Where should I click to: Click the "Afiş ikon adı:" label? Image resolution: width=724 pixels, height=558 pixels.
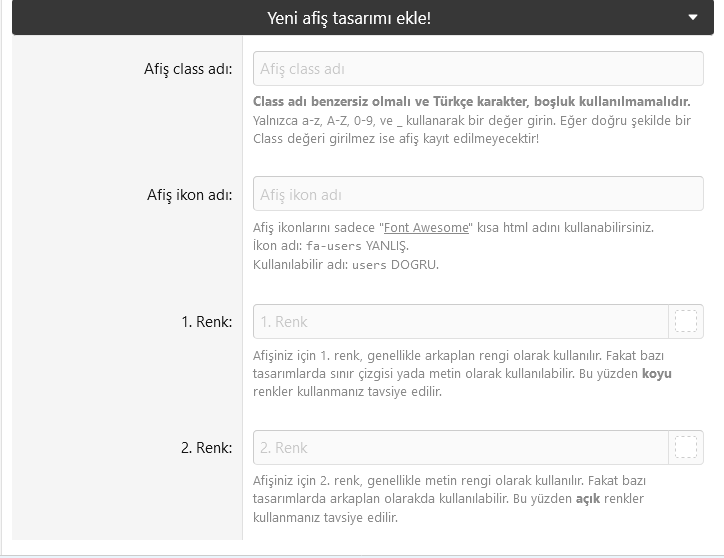[x=189, y=194]
